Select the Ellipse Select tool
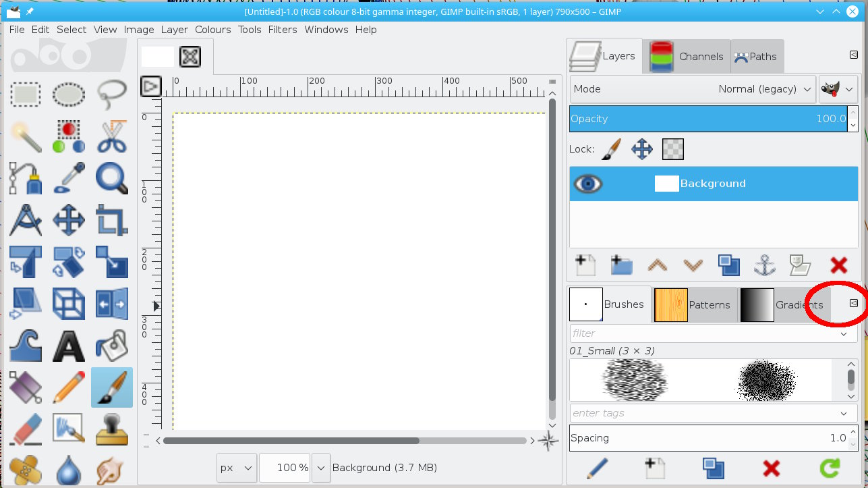This screenshot has width=868, height=488. pyautogui.click(x=69, y=94)
